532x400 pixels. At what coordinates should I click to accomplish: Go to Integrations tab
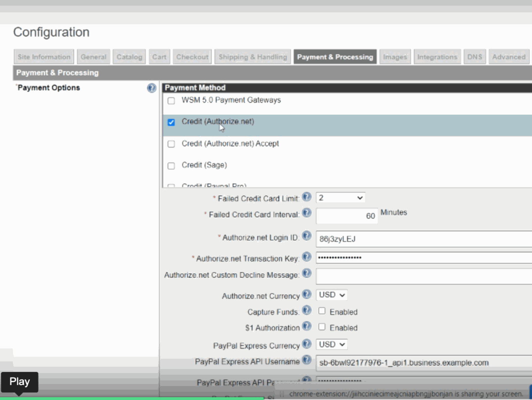(437, 57)
